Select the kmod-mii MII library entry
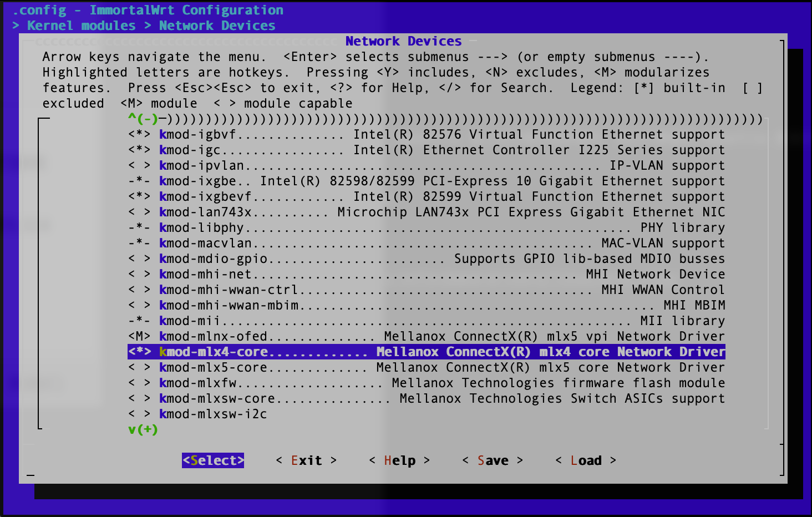 click(427, 321)
